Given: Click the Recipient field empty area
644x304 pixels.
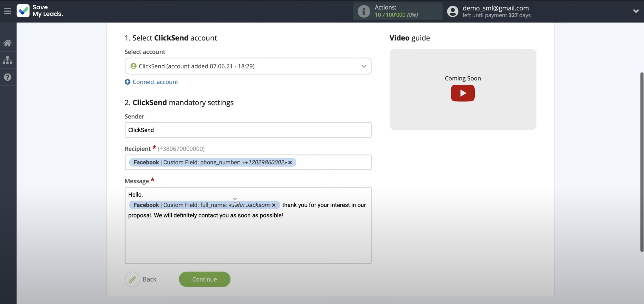Looking at the screenshot, I should point(333,162).
